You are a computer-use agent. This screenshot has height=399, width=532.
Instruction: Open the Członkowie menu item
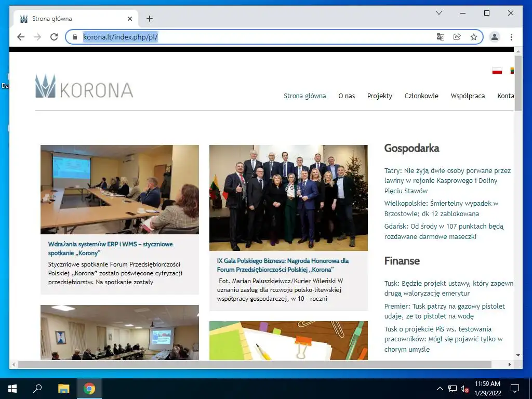421,96
